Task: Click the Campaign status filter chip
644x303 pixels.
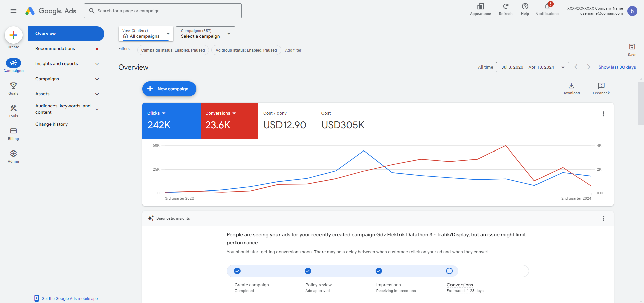Action: pyautogui.click(x=173, y=50)
